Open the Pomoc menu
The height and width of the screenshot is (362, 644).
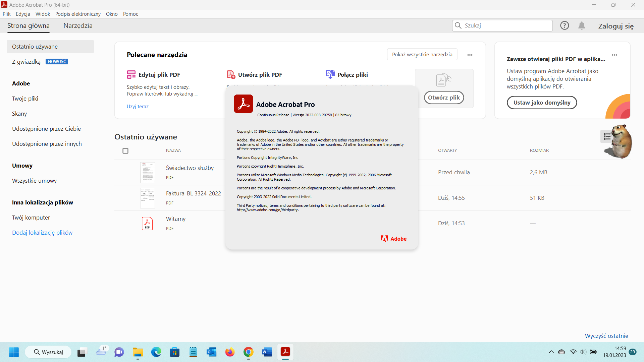130,14
